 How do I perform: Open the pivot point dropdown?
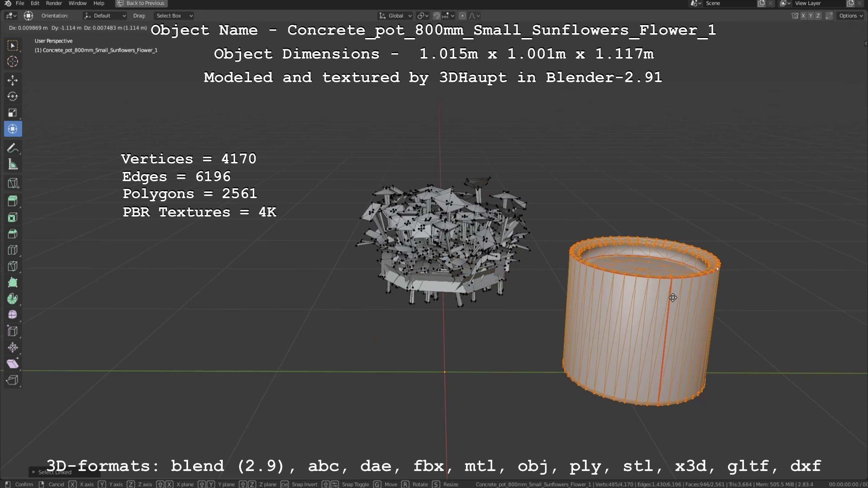pos(423,16)
